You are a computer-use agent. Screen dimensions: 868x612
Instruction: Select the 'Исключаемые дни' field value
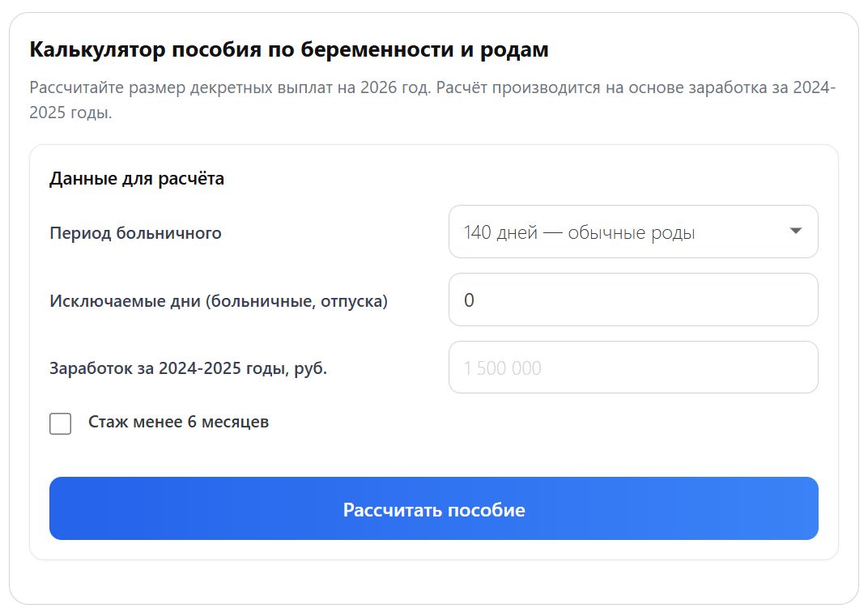click(x=633, y=299)
